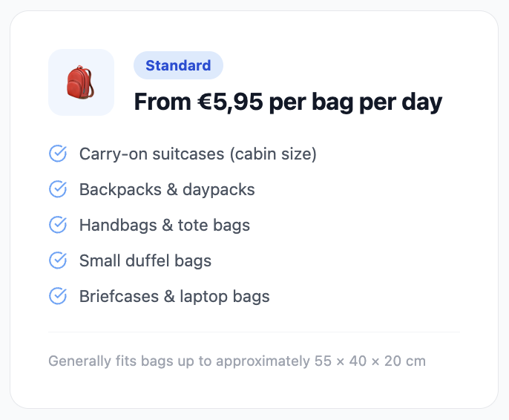The image size is (509, 420).
Task: Click the divider line above the footnote
Action: click(x=254, y=332)
